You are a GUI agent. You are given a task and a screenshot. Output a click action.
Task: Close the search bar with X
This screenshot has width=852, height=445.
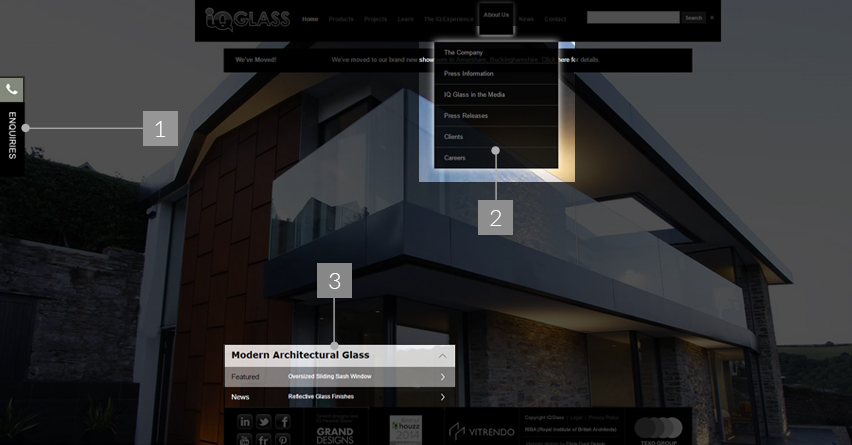coord(712,18)
